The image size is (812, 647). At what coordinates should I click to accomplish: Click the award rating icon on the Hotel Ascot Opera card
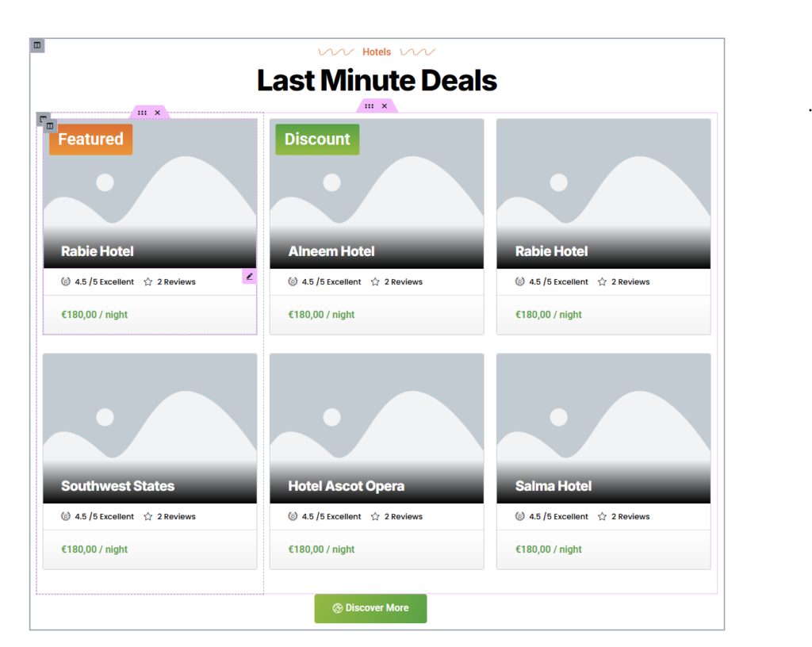[x=293, y=516]
